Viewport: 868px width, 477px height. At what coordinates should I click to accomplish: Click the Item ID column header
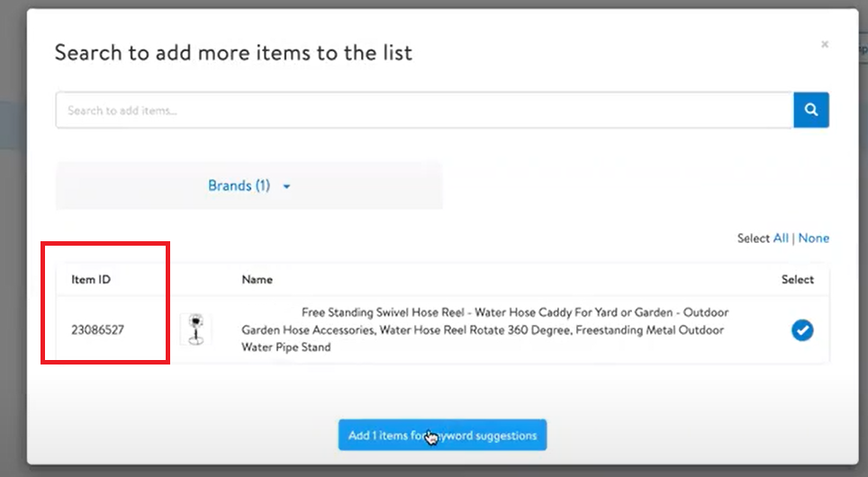pos(91,280)
